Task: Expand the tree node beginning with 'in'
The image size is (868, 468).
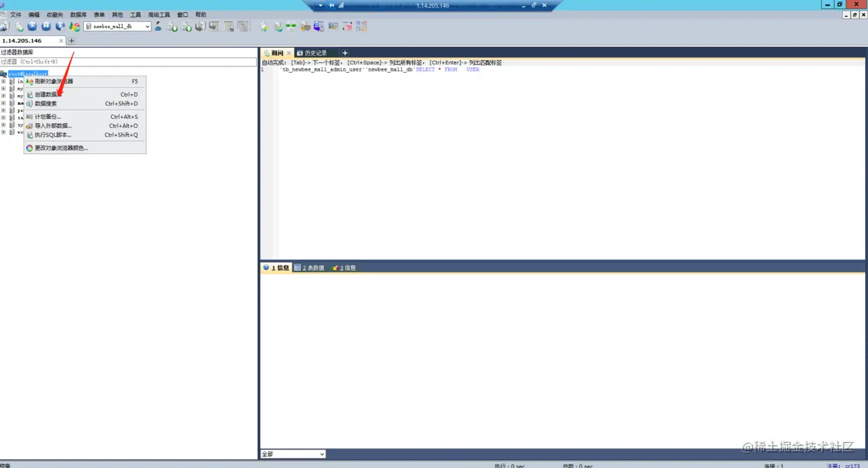Action: 3,81
